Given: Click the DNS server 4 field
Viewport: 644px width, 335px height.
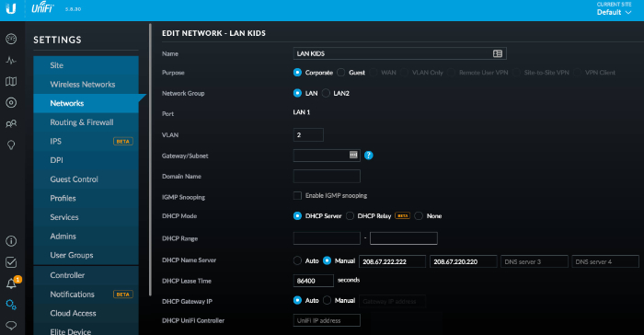Looking at the screenshot, I should coord(605,261).
